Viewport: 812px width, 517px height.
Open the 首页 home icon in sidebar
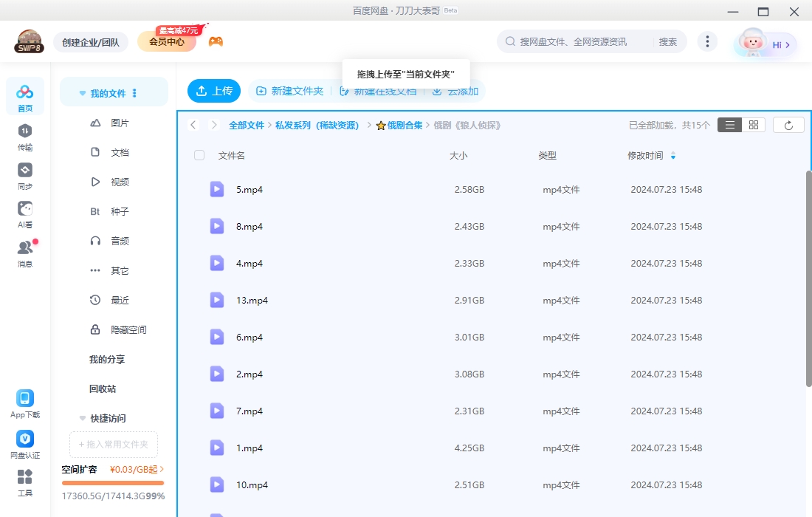pos(25,95)
